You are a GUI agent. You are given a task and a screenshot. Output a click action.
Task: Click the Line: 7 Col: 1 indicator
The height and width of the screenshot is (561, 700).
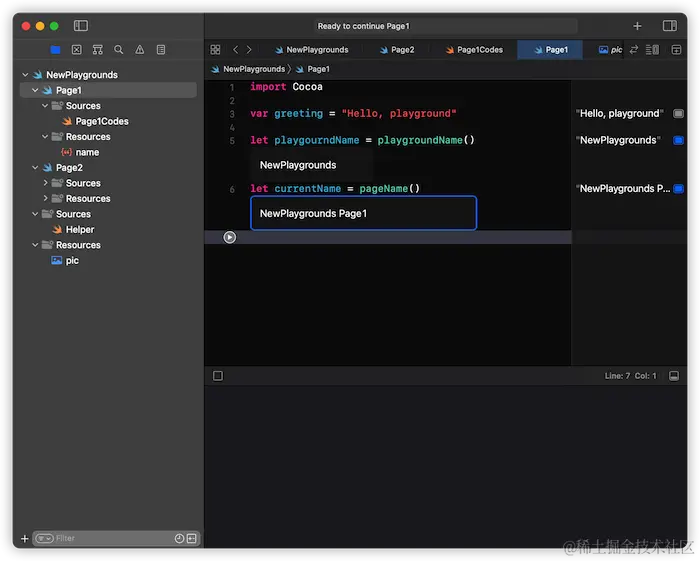(x=630, y=376)
